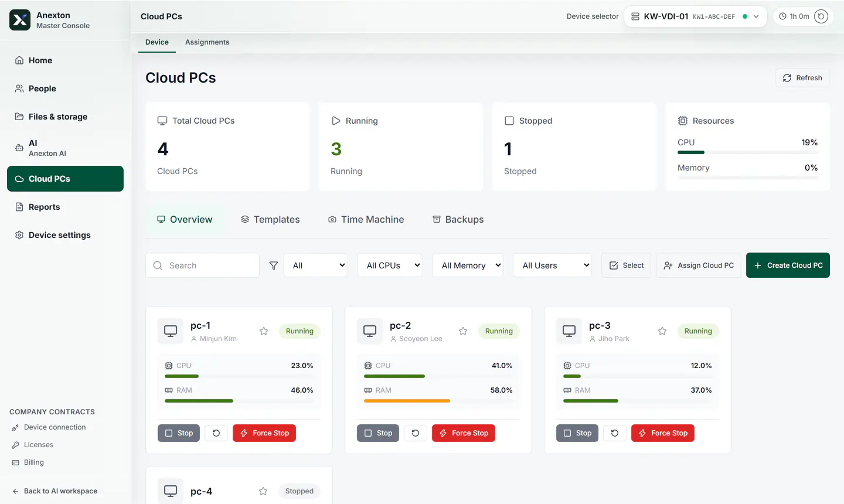Click the Resources CPU usage bar
Image resolution: width=844 pixels, height=504 pixels.
[748, 152]
